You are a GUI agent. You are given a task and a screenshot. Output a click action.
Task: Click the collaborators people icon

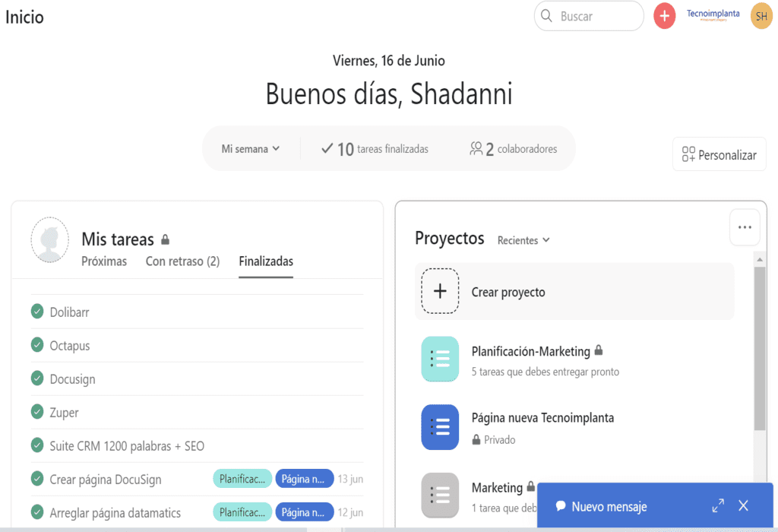coord(476,148)
